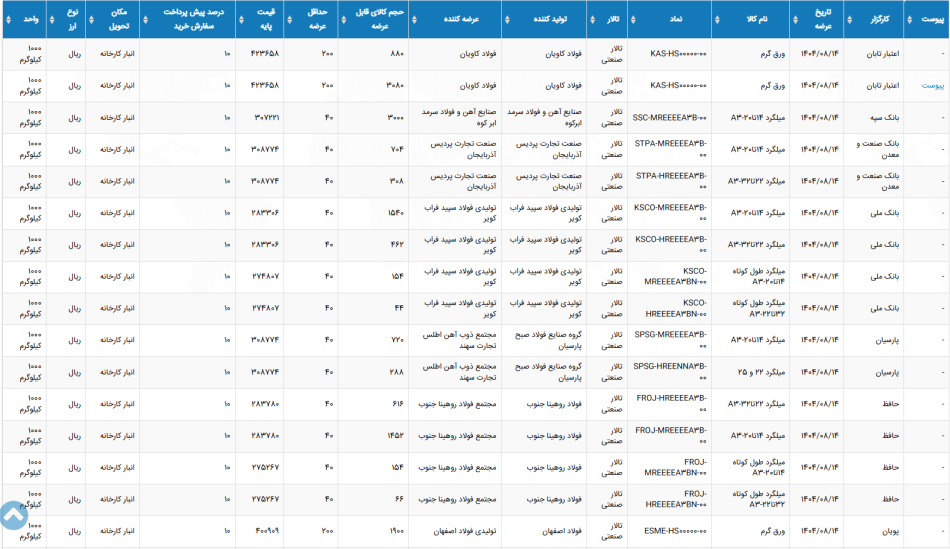Click supplier cell تولیدی فولاد اصفهان
This screenshot has width=950, height=549.
465,531
